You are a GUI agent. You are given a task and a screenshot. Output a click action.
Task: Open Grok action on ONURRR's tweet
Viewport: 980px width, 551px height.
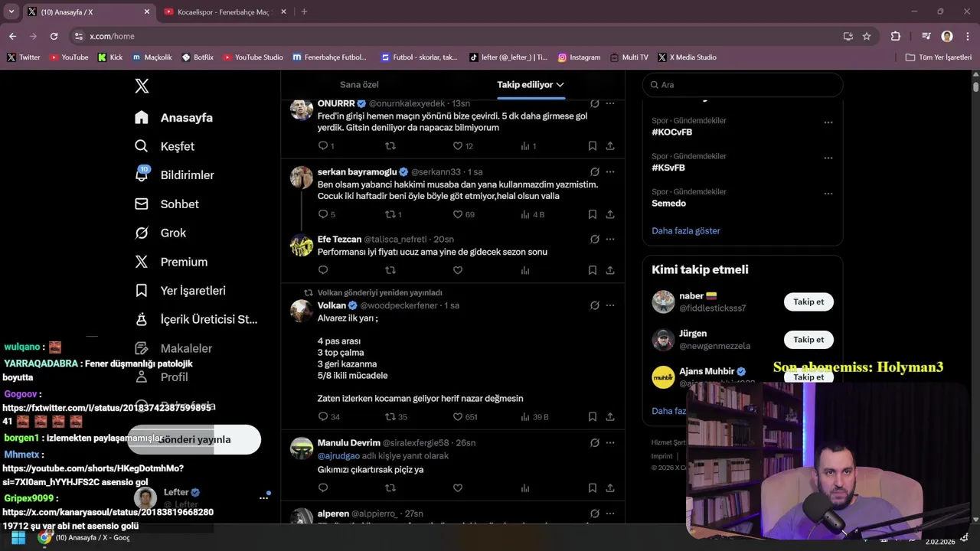(x=595, y=103)
